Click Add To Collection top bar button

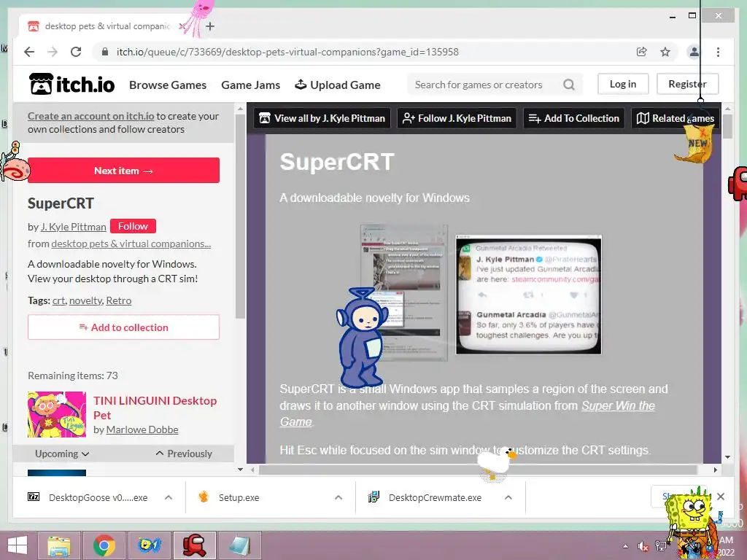[x=574, y=118]
